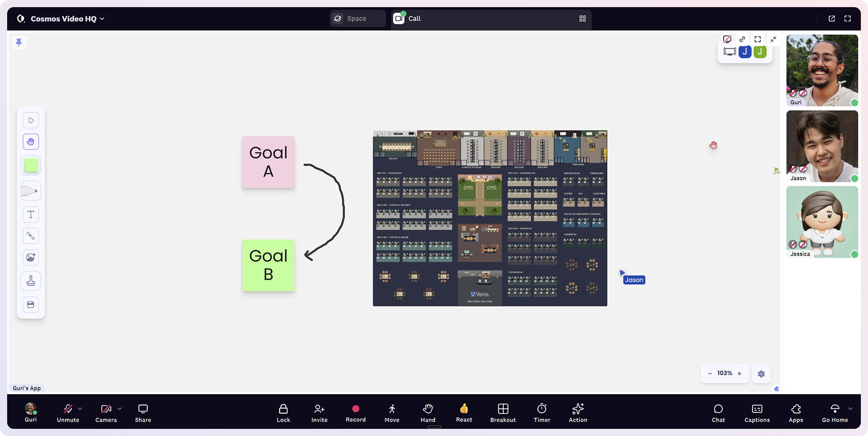The image size is (868, 436).
Task: Click the office floor plan image
Action: tap(490, 218)
